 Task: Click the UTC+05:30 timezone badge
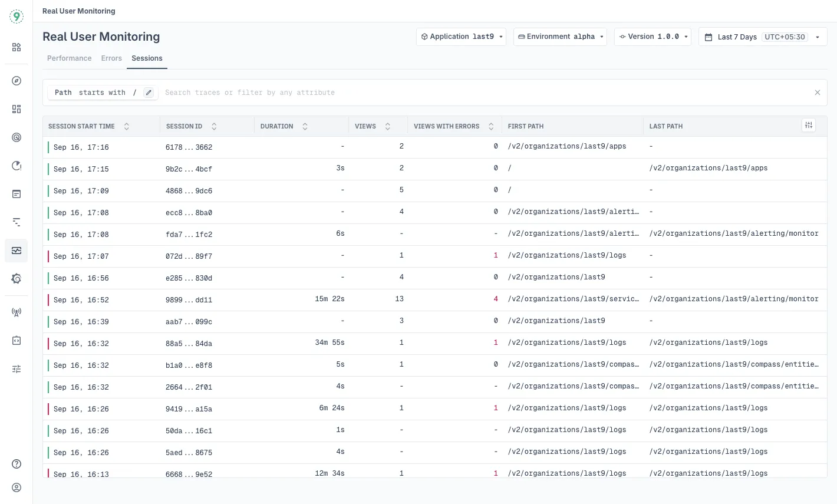coord(785,37)
